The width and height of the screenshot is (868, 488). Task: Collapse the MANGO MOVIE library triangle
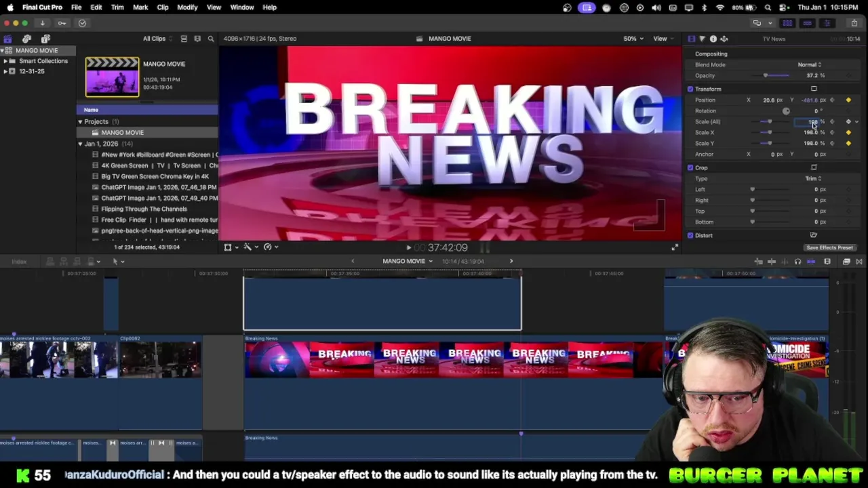coord(3,51)
